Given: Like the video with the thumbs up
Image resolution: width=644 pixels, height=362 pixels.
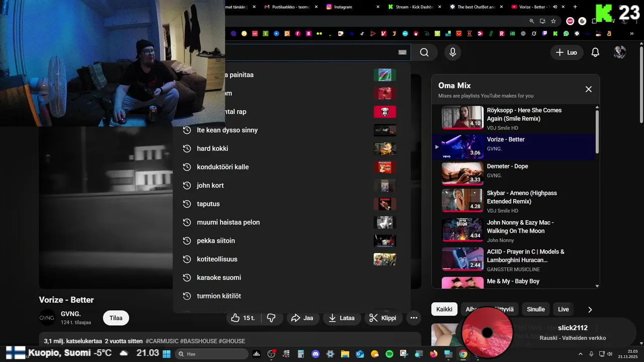Looking at the screenshot, I should (x=243, y=318).
